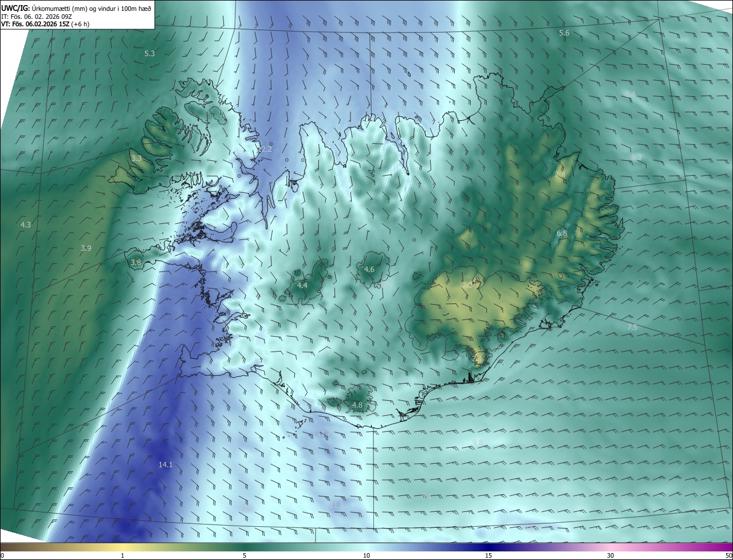
Task: Click the 2.4 value in Northeast Iceland
Action: [x=560, y=174]
